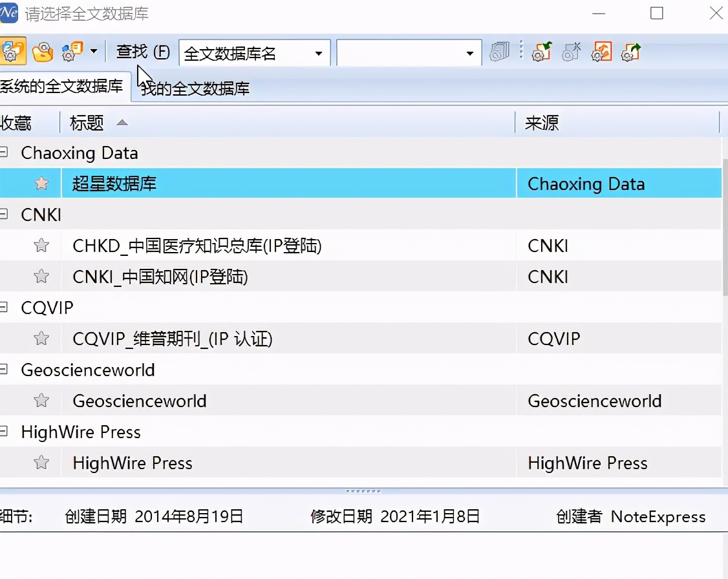Viewport: 728px width, 579px height.
Task: Toggle favorite star for HighWire Press row
Action: click(x=41, y=463)
